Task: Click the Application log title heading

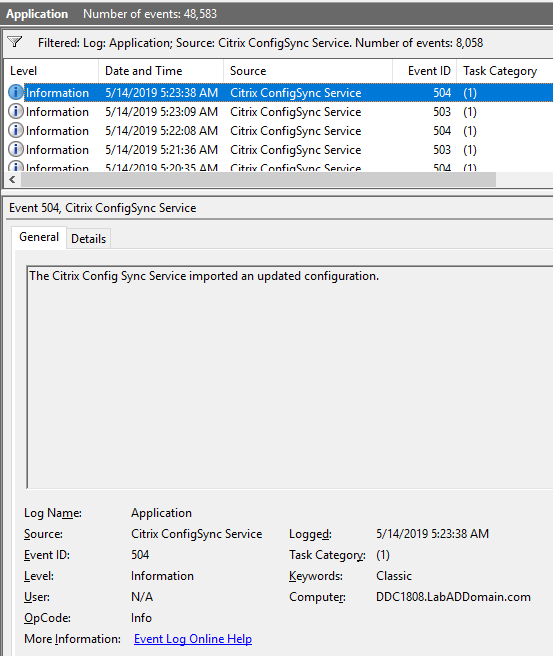Action: click(x=37, y=14)
